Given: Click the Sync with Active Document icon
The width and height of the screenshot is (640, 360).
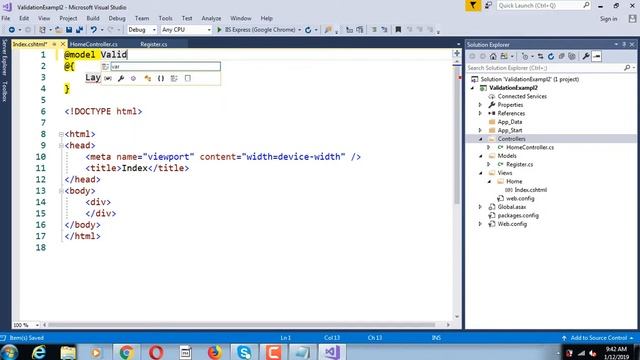Looking at the screenshot, I should (x=540, y=56).
